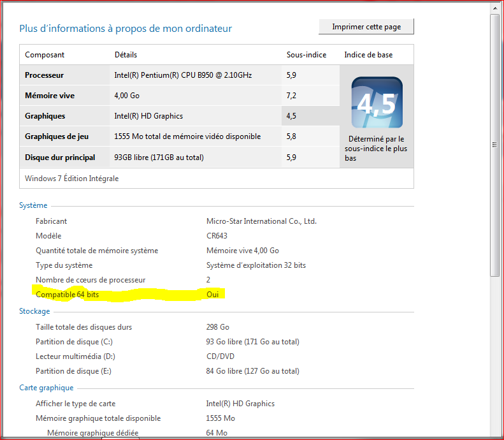Select the Mémoire vive row label
The height and width of the screenshot is (440, 504).
49,96
